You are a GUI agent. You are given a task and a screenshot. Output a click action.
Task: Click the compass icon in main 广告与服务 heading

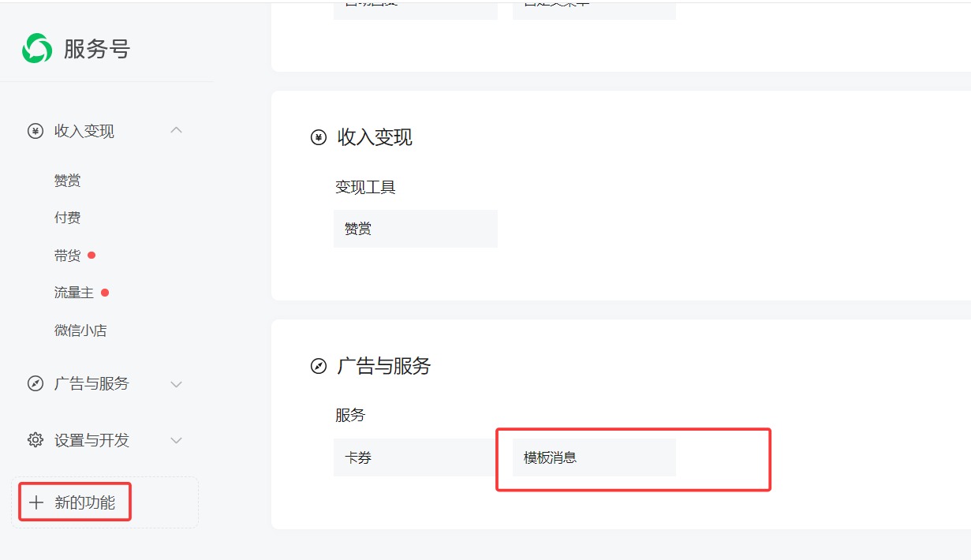point(319,366)
